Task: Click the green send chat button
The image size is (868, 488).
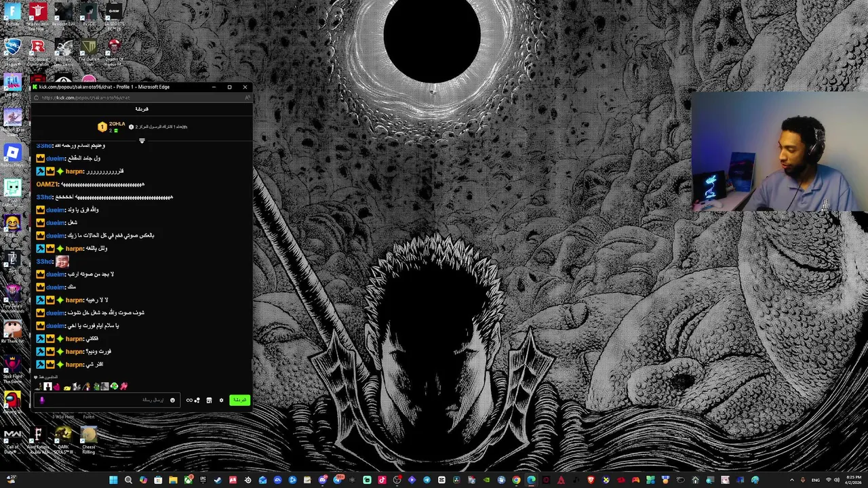Action: click(x=239, y=400)
